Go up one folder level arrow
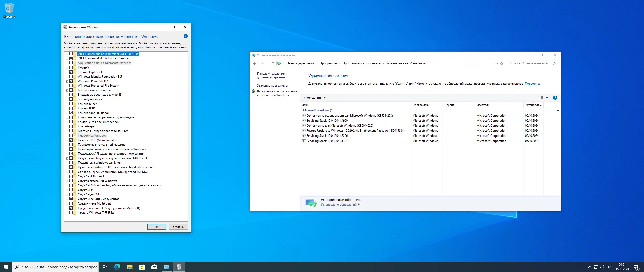This screenshot has height=272, width=644. coord(273,63)
